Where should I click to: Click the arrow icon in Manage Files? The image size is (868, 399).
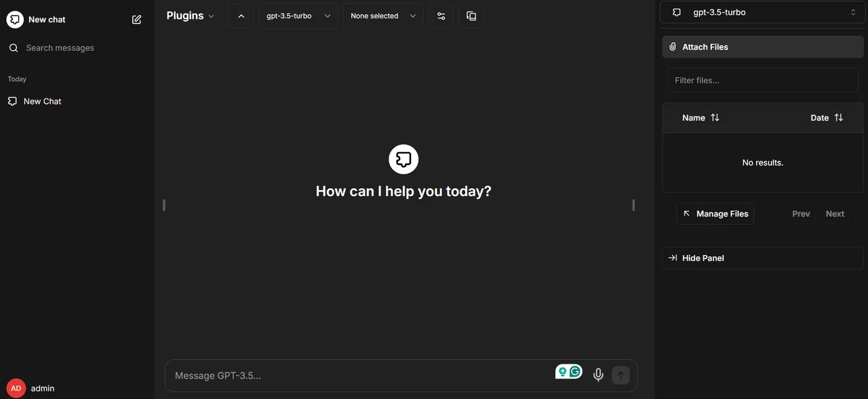point(686,213)
